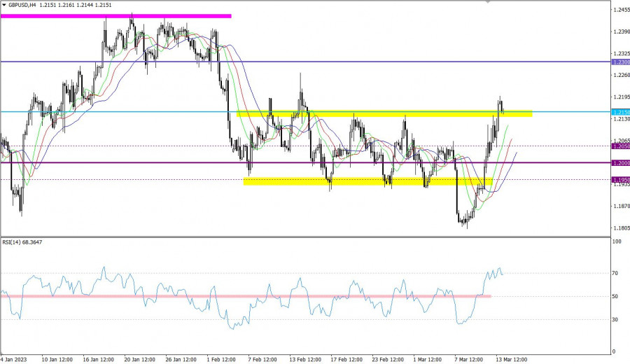Click the 4 Jan 2023 date label
Image resolution: width=630 pixels, height=364 pixels.
pyautogui.click(x=14, y=359)
